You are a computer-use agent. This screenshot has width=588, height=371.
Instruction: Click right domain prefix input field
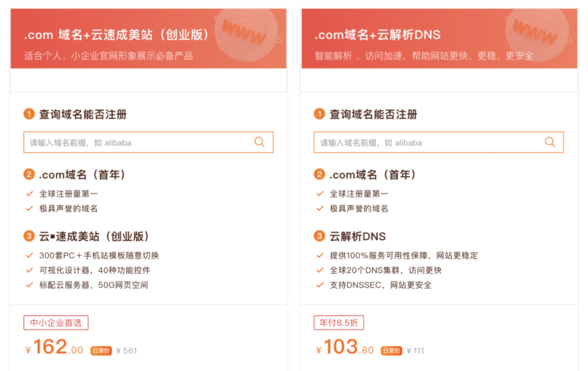(439, 142)
